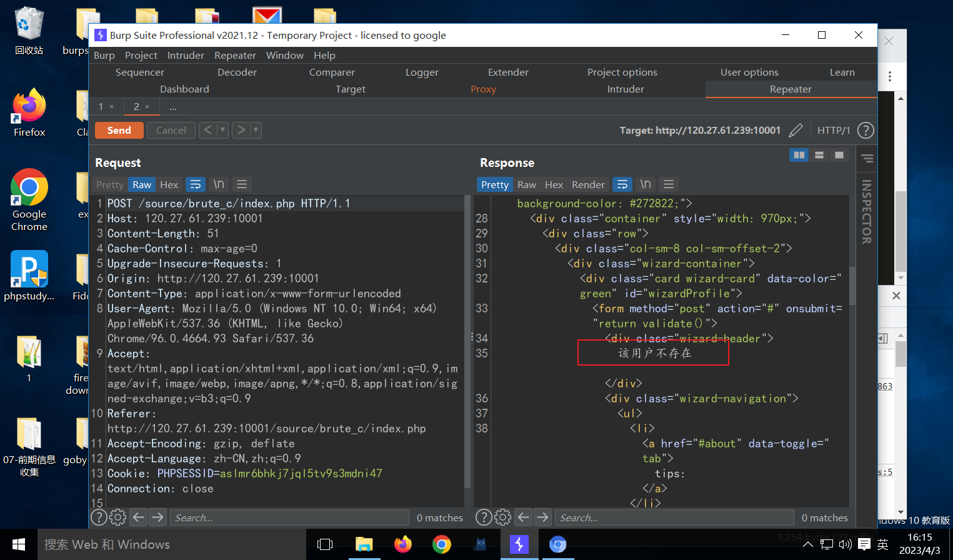Toggle the HTTP/1 protocol selector
This screenshot has width=953, height=560.
834,130
